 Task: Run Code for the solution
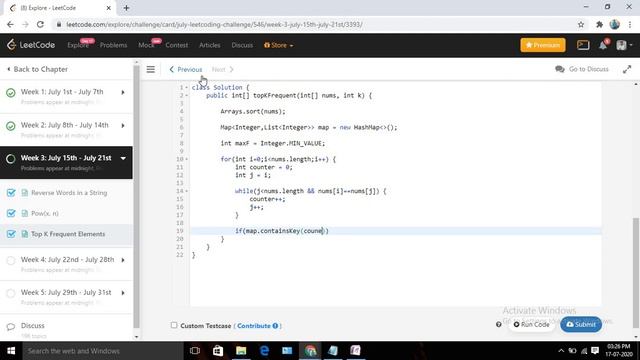tap(531, 324)
